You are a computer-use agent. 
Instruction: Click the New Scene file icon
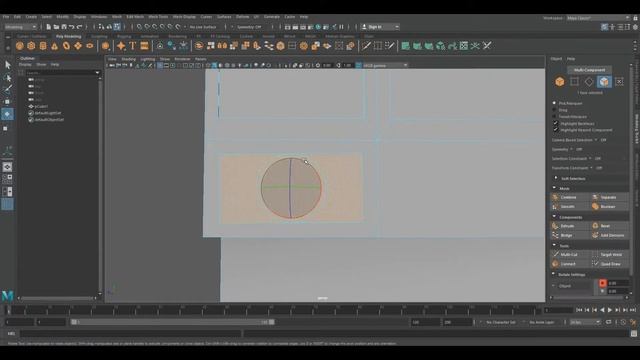[x=49, y=27]
